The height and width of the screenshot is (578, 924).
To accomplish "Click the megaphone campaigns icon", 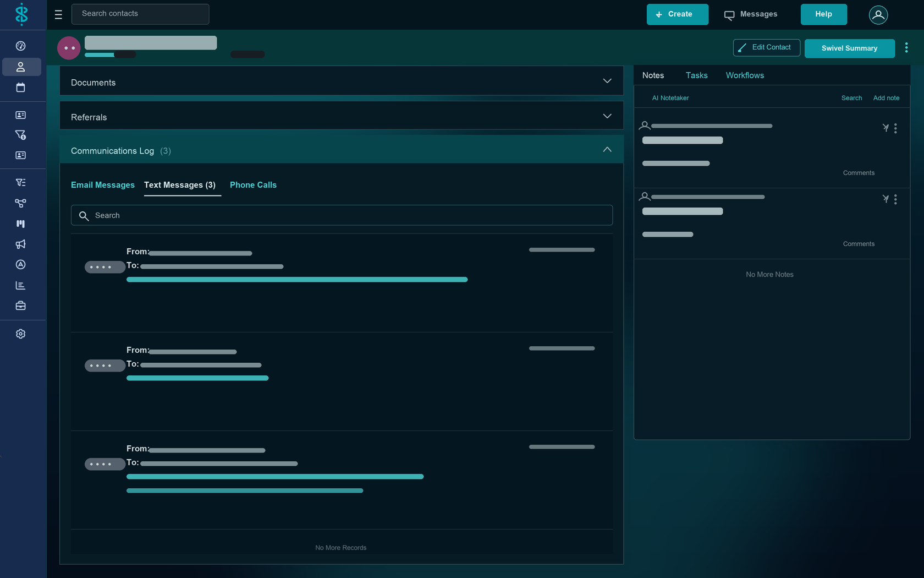I will (x=20, y=244).
